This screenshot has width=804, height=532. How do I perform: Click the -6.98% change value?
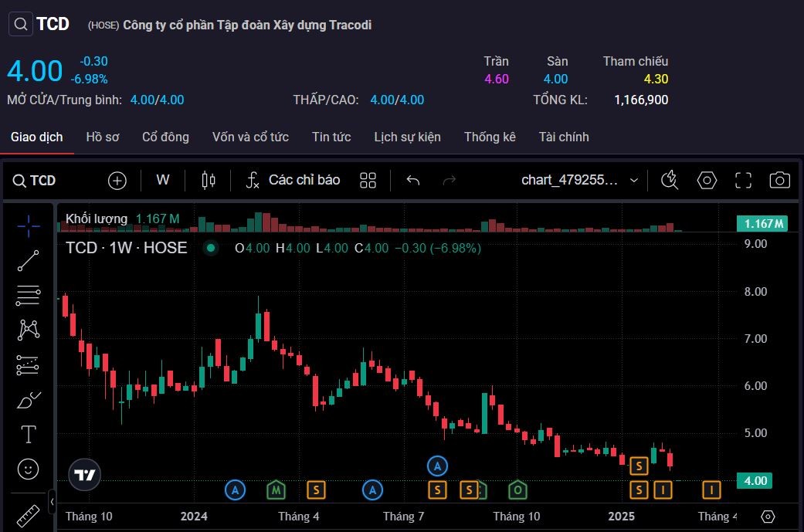pos(90,80)
